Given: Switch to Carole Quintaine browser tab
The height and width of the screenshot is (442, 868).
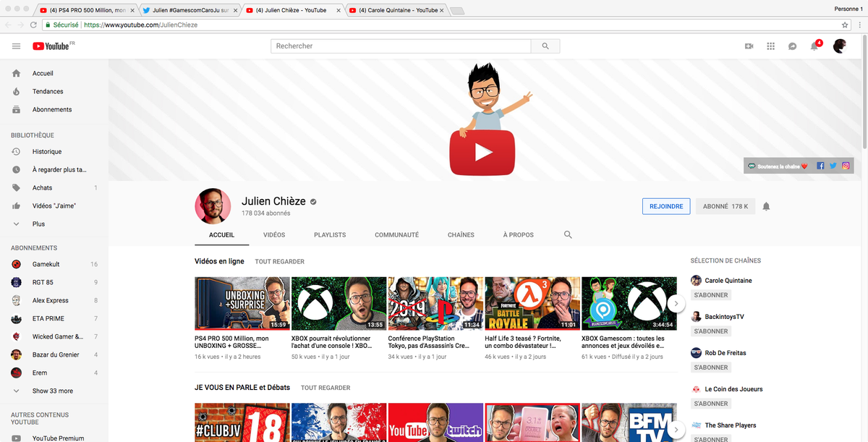Looking at the screenshot, I should click(x=397, y=10).
